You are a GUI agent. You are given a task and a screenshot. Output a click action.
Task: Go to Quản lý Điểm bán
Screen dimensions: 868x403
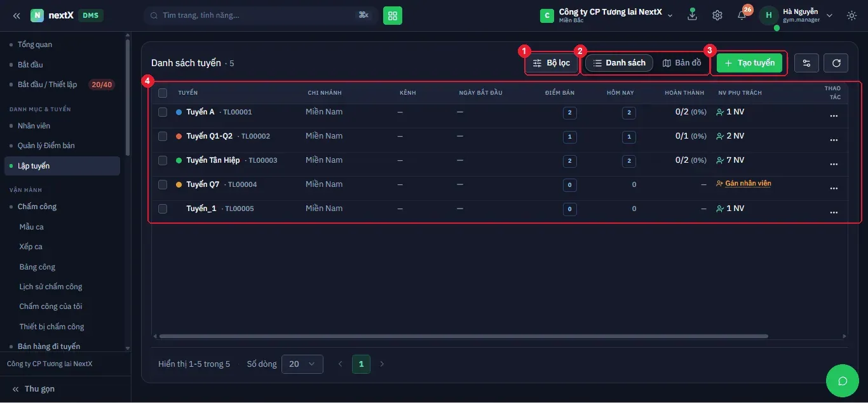[x=46, y=146]
